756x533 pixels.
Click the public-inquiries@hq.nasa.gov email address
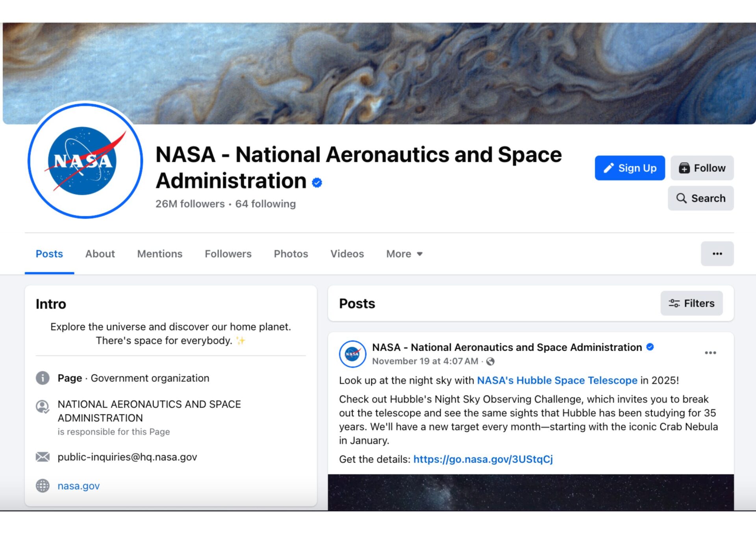(127, 457)
